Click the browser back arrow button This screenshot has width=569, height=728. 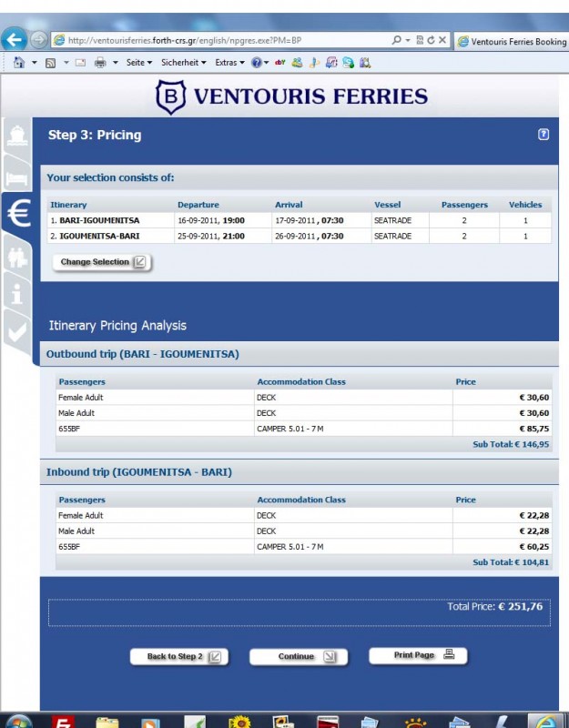[x=14, y=40]
